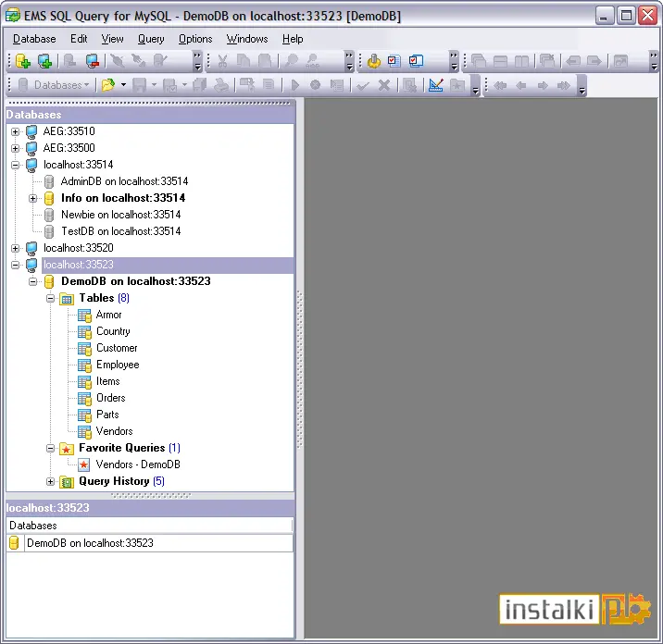Click the Unregister Host icon with red minus
Image resolution: width=663 pixels, height=644 pixels.
[x=92, y=61]
